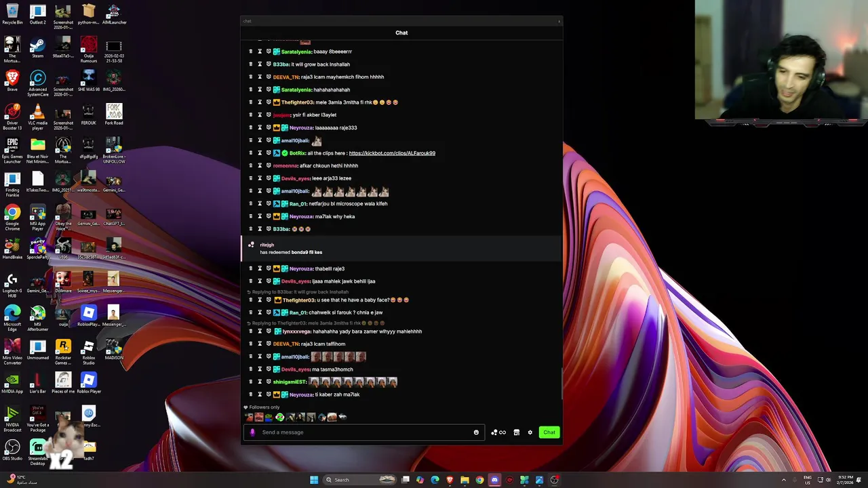This screenshot has height=488, width=868.
Task: Select Outlast 2 desktop shortcut
Action: [37, 14]
